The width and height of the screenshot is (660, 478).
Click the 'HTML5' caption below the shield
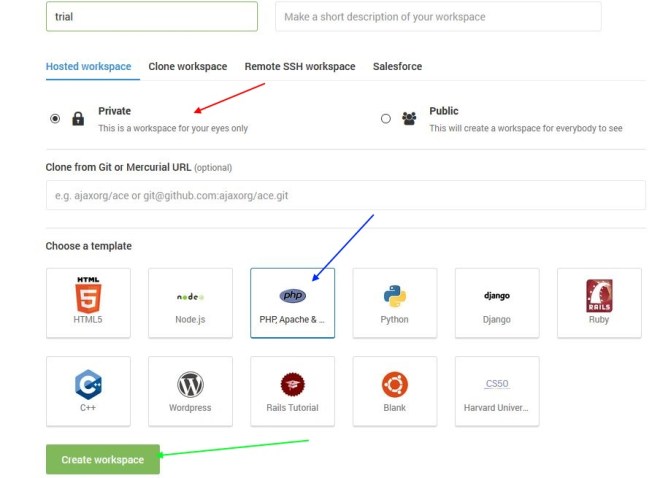click(x=88, y=319)
